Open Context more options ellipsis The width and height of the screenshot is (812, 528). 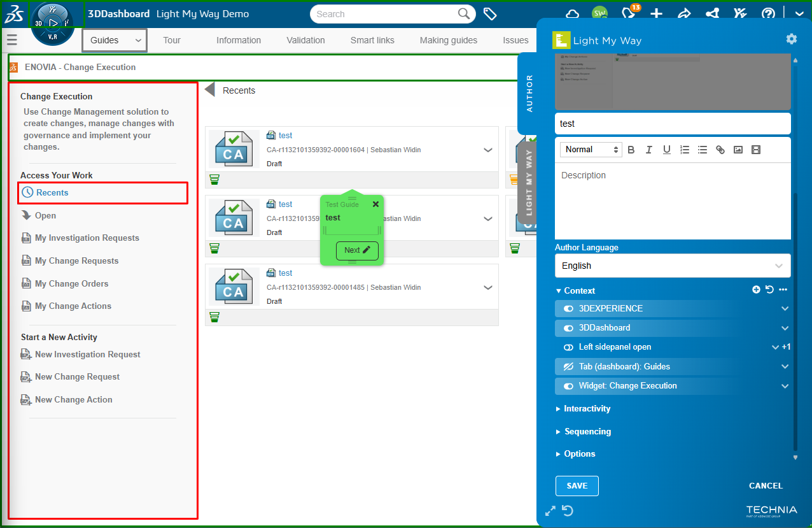point(783,290)
